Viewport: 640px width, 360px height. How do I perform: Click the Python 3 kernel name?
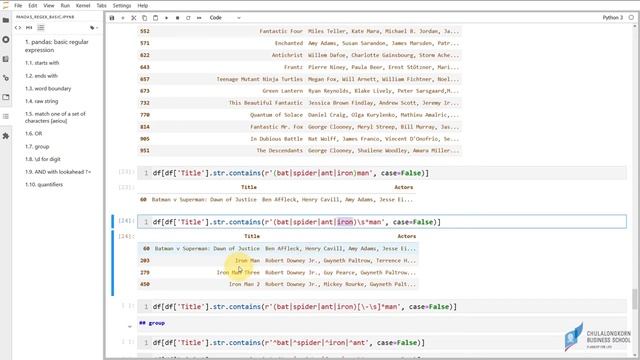tap(613, 18)
